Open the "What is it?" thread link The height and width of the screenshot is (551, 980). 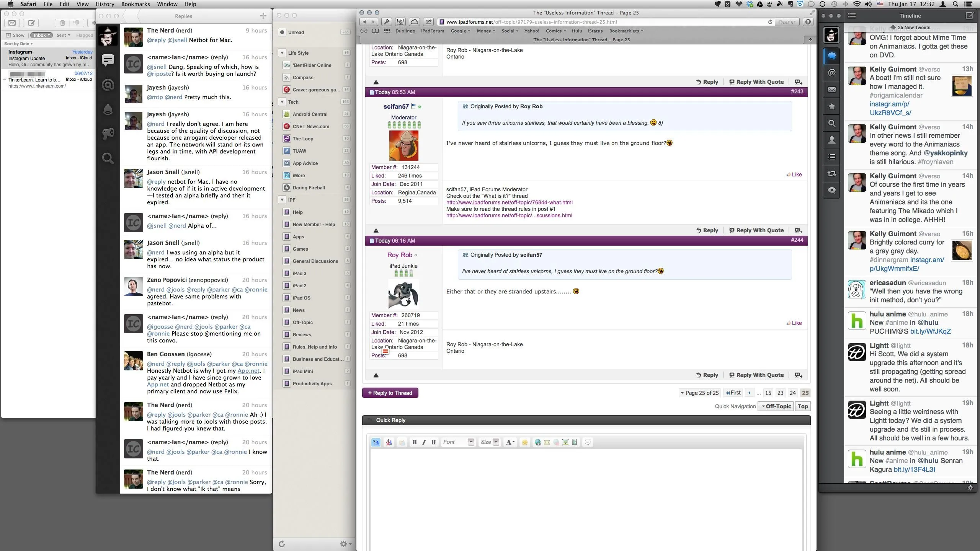[509, 202]
